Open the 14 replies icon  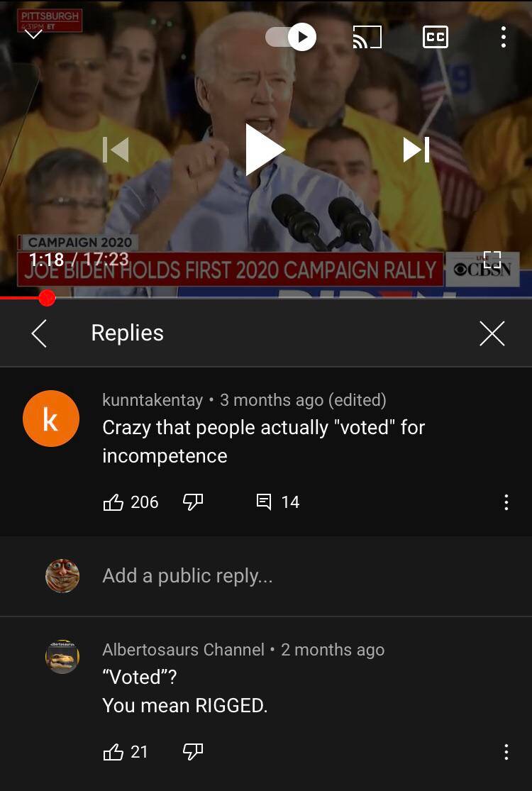264,502
